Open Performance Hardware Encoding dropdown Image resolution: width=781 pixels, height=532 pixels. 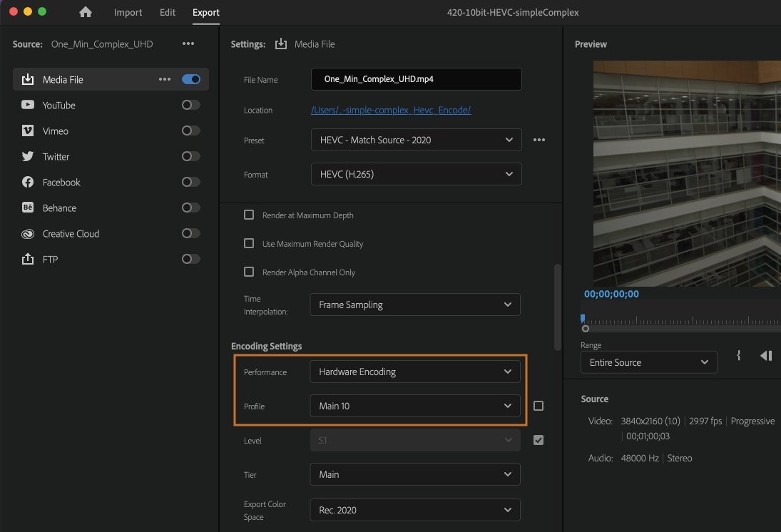tap(415, 372)
